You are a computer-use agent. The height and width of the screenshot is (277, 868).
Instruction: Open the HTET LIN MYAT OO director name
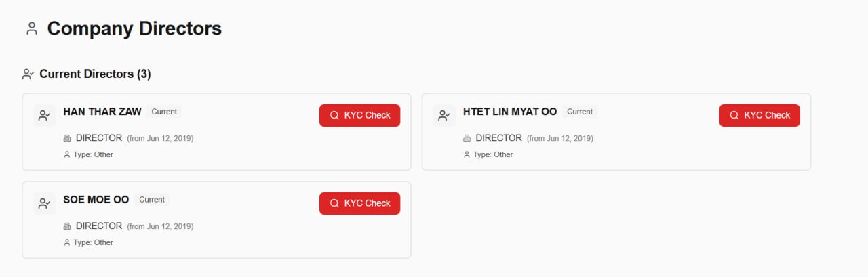click(510, 112)
